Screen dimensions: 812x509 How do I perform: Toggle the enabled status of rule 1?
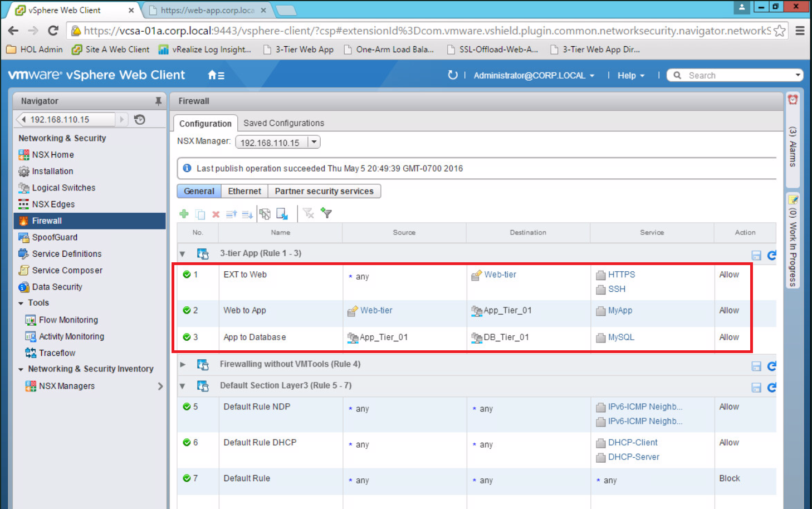click(187, 275)
